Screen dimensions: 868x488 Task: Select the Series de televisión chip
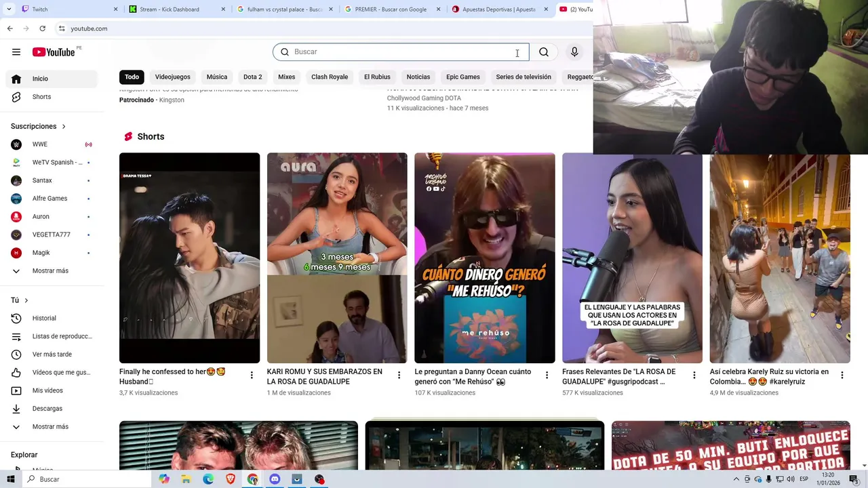coord(524,77)
